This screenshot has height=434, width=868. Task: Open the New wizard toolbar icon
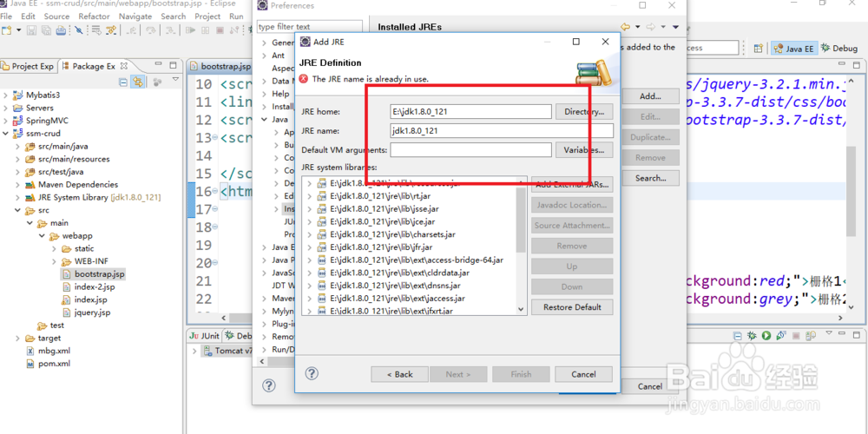[7, 30]
